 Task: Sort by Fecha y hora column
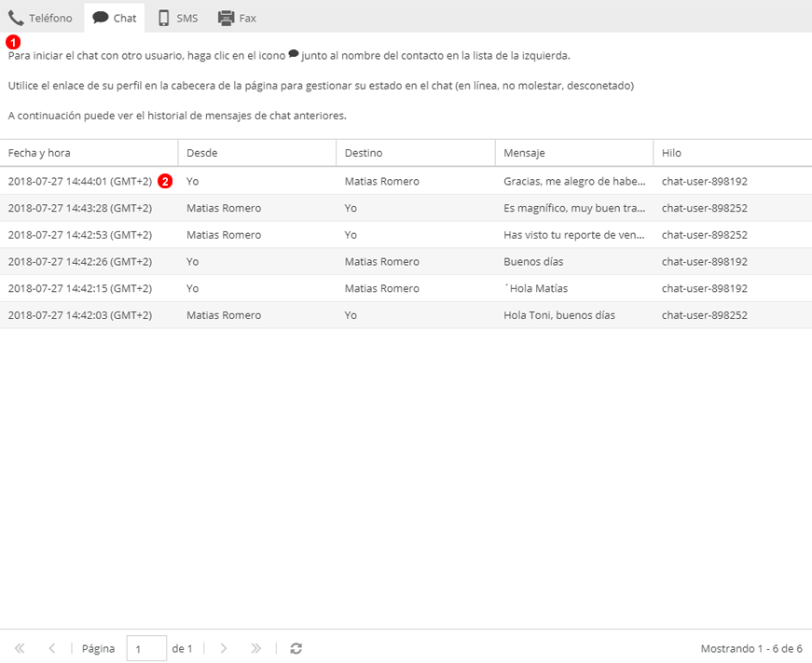point(39,153)
